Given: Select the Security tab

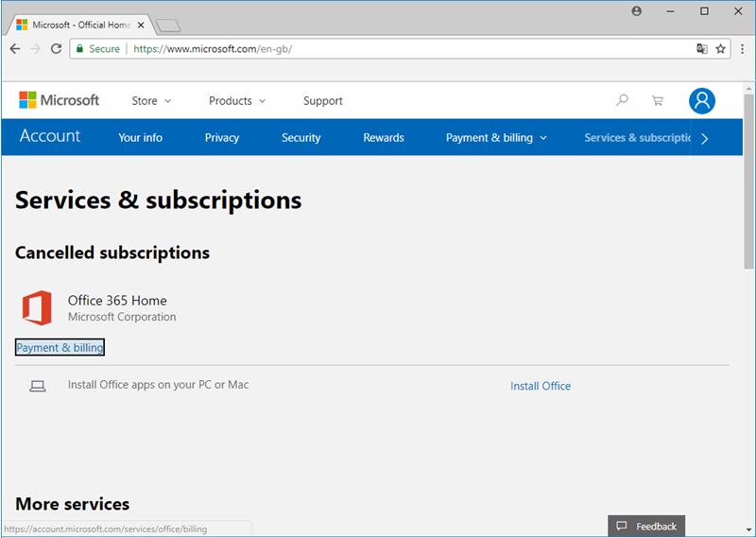Looking at the screenshot, I should (x=301, y=137).
